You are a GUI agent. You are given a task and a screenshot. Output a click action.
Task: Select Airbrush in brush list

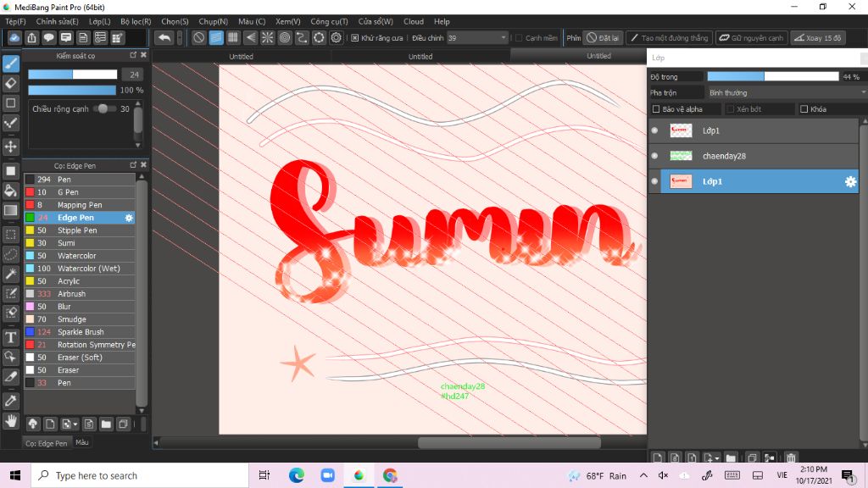pyautogui.click(x=80, y=294)
